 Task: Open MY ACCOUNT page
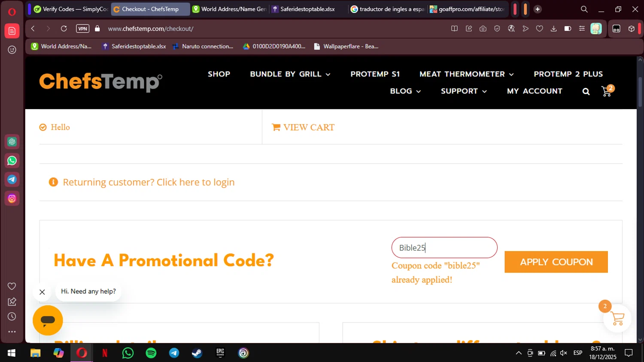(x=535, y=91)
